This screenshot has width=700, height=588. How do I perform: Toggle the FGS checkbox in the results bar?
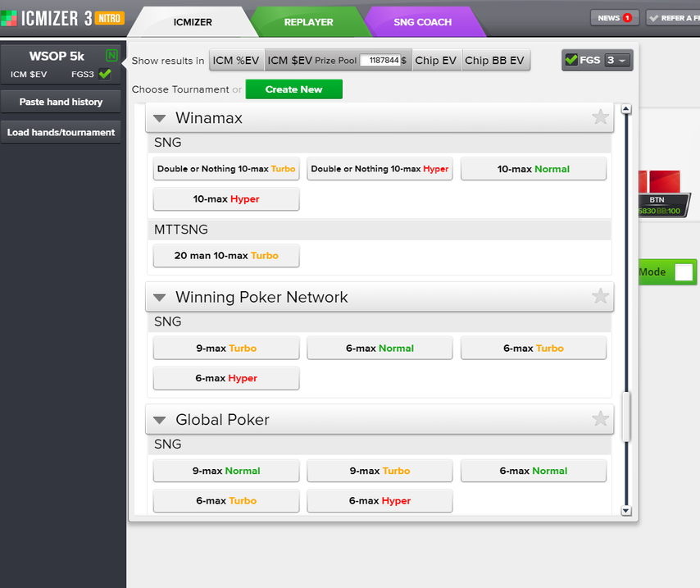[571, 59]
